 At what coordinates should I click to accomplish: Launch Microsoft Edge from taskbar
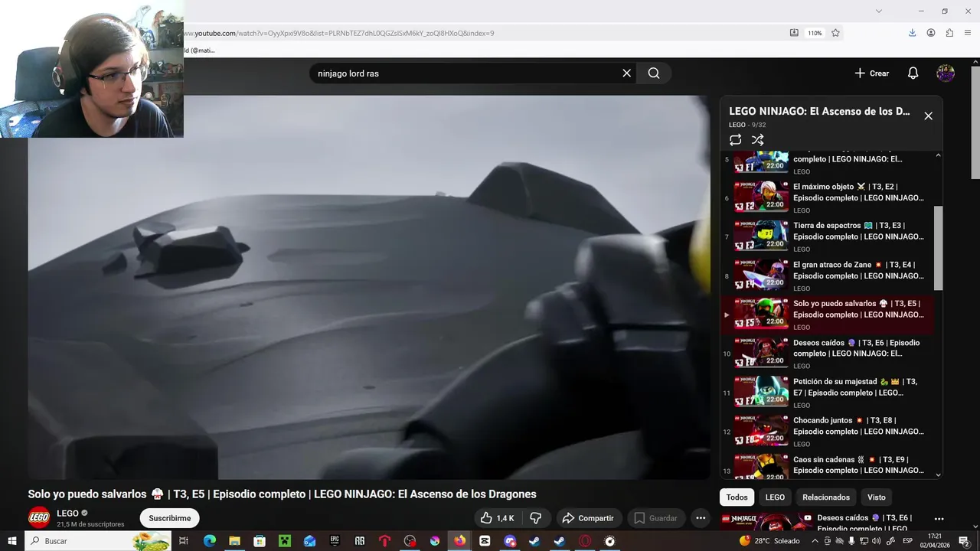point(209,540)
